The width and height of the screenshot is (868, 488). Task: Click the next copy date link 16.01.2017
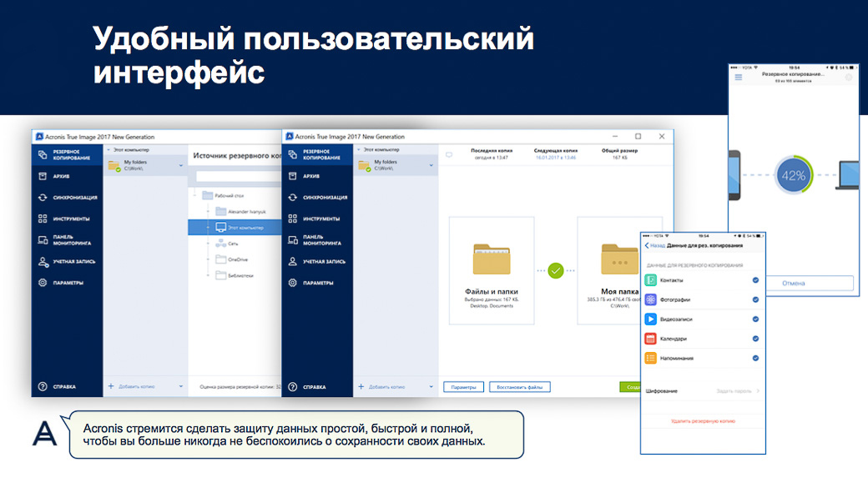click(555, 158)
